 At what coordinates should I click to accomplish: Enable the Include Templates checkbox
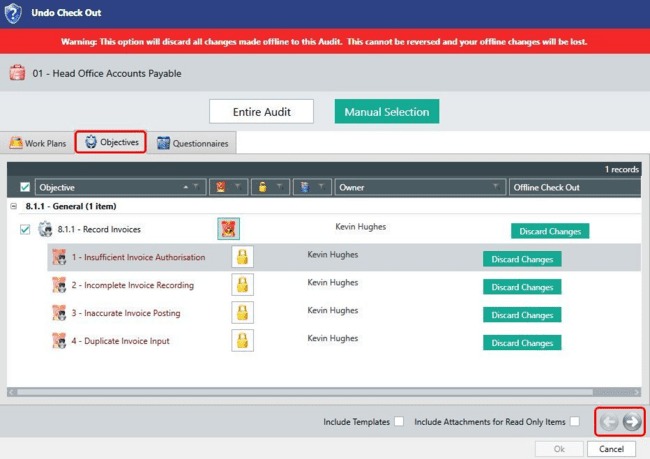click(399, 421)
